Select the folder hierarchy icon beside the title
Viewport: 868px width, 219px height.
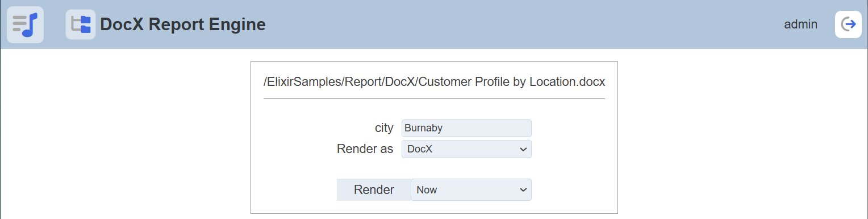pos(81,24)
